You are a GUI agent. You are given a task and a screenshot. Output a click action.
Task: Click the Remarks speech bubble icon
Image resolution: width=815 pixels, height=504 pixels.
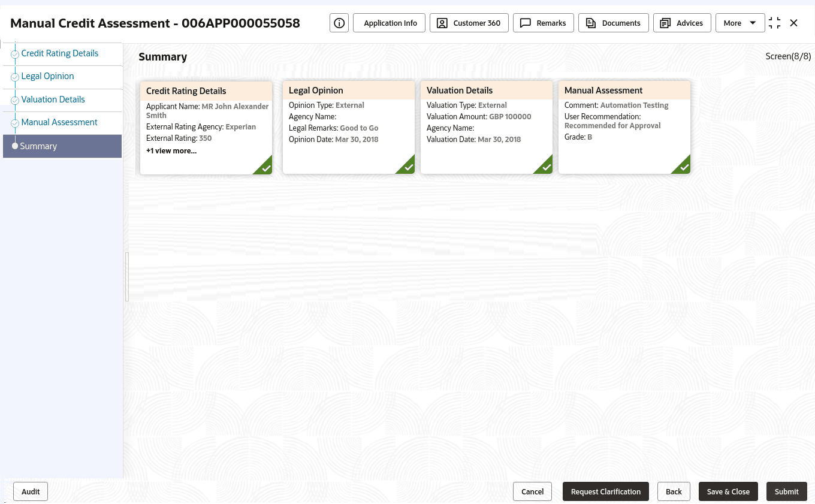point(526,23)
